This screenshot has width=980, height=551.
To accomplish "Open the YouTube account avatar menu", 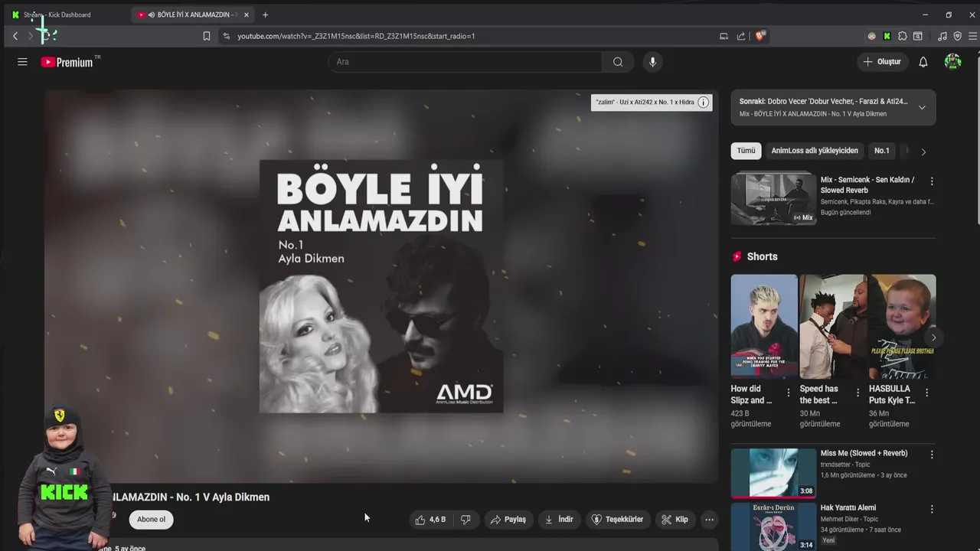I will (x=952, y=62).
